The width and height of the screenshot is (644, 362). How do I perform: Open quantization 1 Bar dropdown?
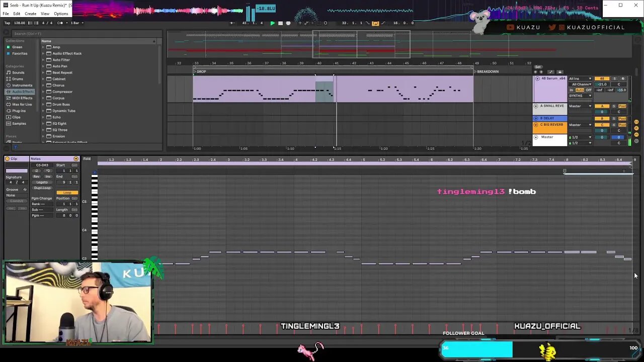point(77,23)
